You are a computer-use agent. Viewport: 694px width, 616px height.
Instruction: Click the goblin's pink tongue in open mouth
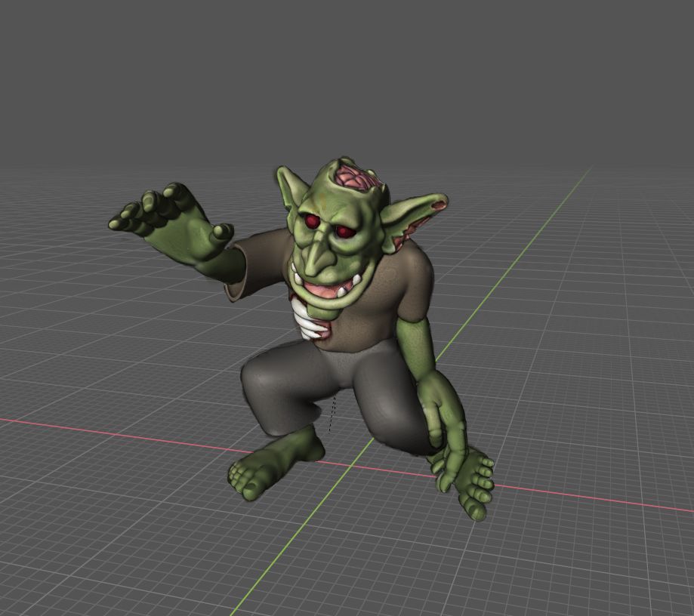pyautogui.click(x=326, y=290)
